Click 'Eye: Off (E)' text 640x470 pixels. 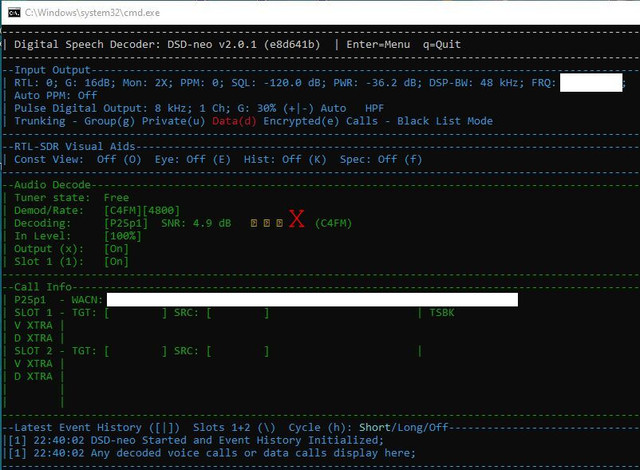click(x=192, y=159)
